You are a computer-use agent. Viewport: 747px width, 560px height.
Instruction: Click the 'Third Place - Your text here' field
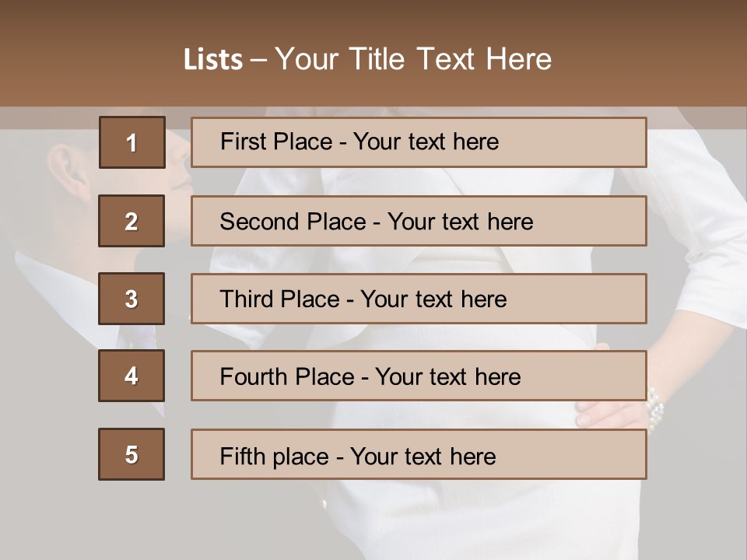[x=419, y=299]
